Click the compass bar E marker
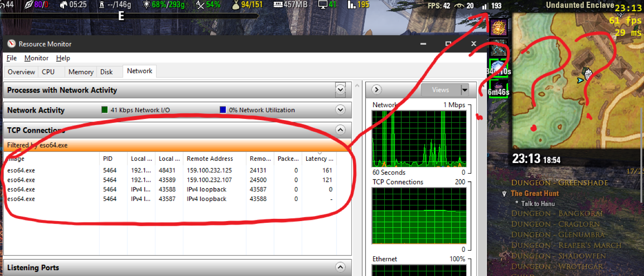The width and height of the screenshot is (644, 276). pyautogui.click(x=121, y=16)
